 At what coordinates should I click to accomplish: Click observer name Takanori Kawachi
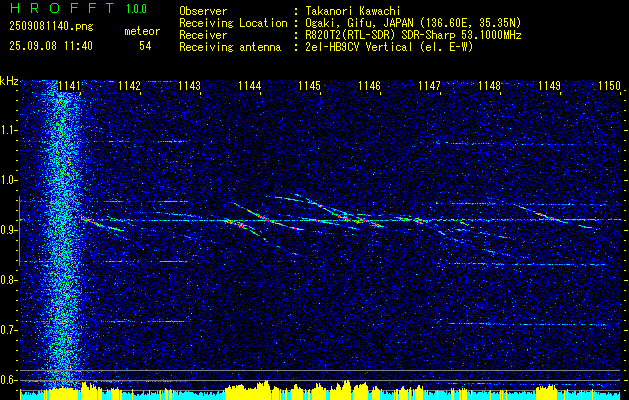352,11
